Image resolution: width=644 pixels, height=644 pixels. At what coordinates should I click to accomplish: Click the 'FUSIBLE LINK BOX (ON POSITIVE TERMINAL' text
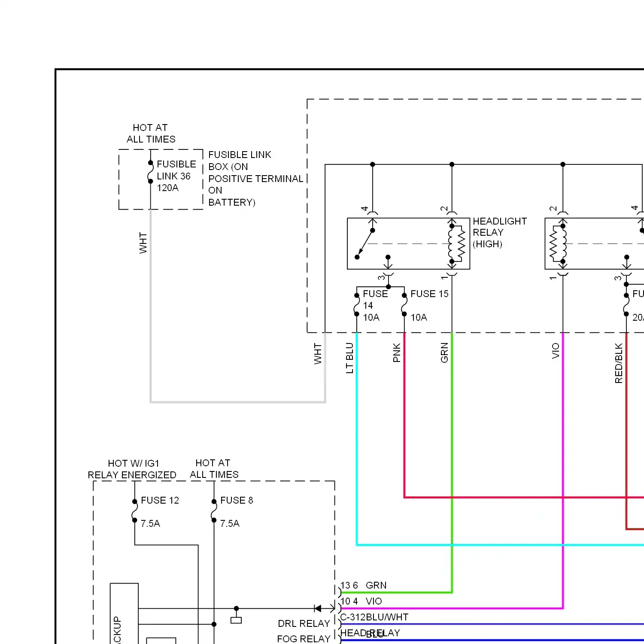[x=255, y=167]
